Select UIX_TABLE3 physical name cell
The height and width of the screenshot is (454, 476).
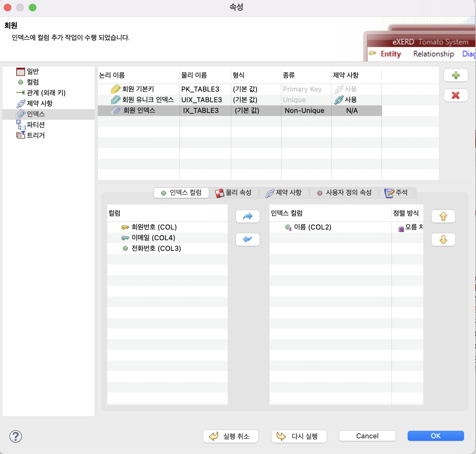[x=205, y=100]
